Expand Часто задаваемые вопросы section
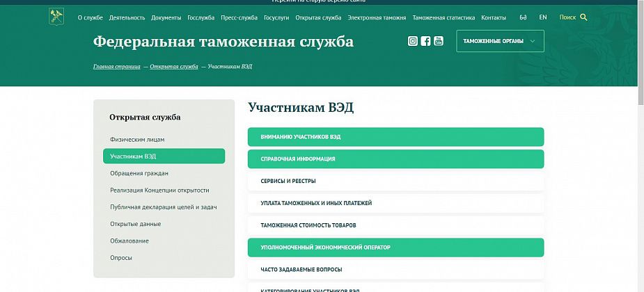This screenshot has height=292, width=644. (396, 270)
